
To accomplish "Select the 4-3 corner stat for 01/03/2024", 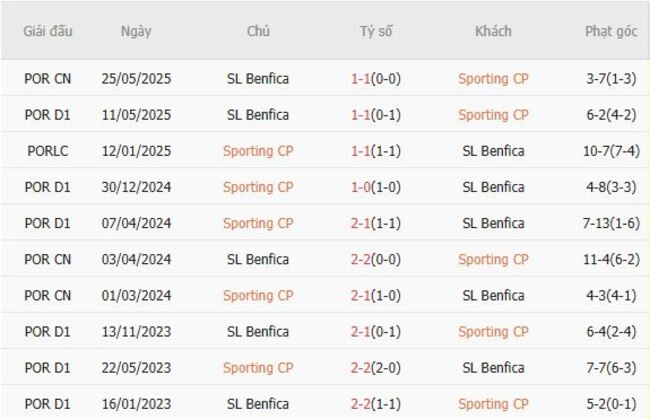I will (611, 295).
